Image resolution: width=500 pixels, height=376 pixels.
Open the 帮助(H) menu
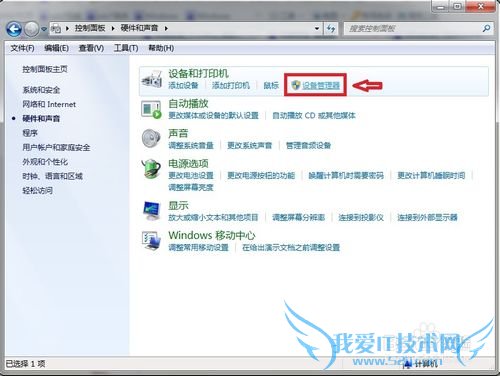click(x=161, y=48)
